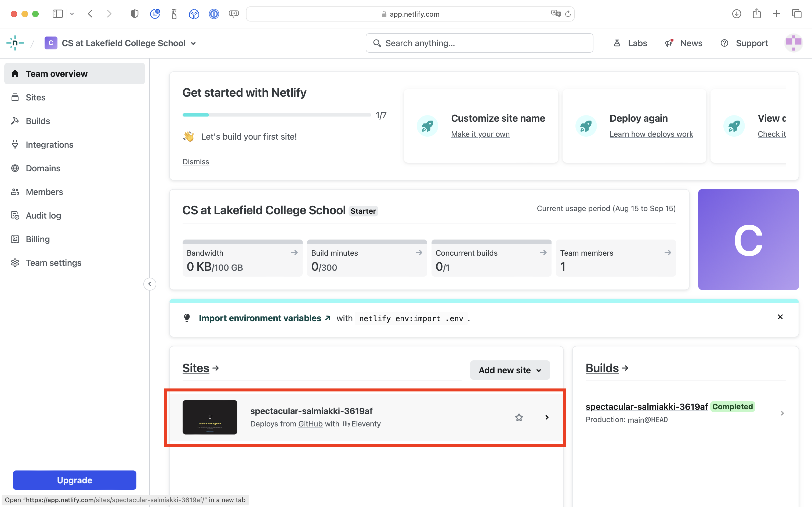Open the Safari sidebar options chevron
The image size is (812, 507).
[72, 14]
